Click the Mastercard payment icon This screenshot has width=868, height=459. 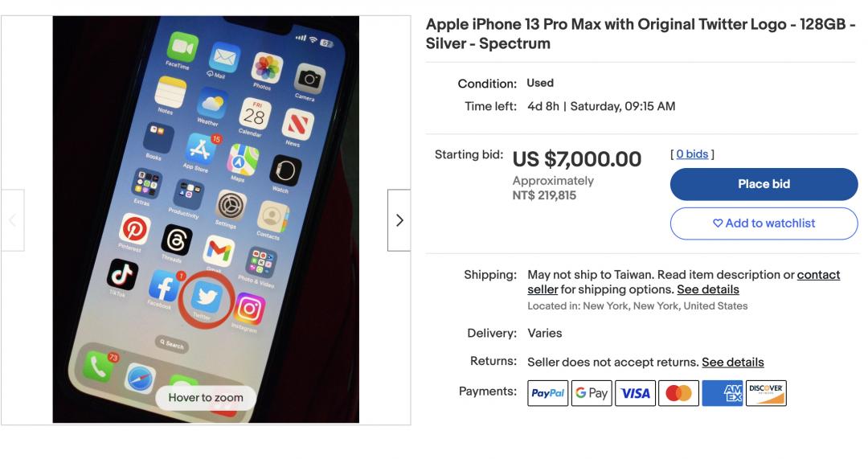tap(678, 393)
